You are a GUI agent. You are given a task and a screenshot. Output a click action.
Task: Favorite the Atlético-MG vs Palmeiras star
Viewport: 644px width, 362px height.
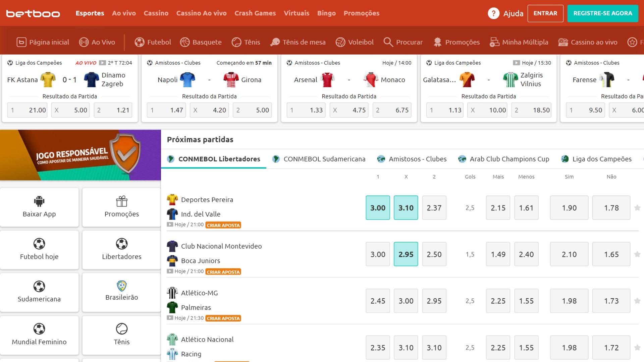pos(637,301)
